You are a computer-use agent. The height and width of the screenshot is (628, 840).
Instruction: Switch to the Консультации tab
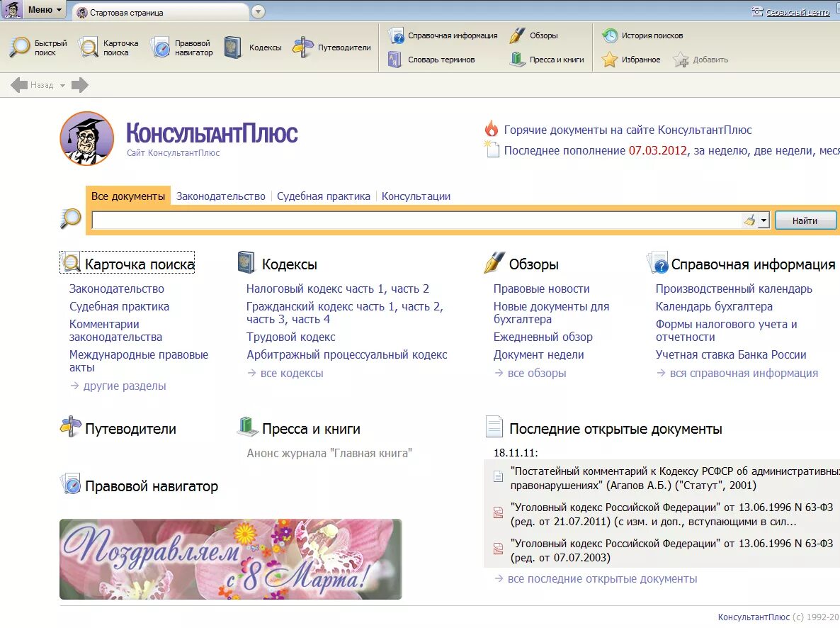[x=416, y=196]
